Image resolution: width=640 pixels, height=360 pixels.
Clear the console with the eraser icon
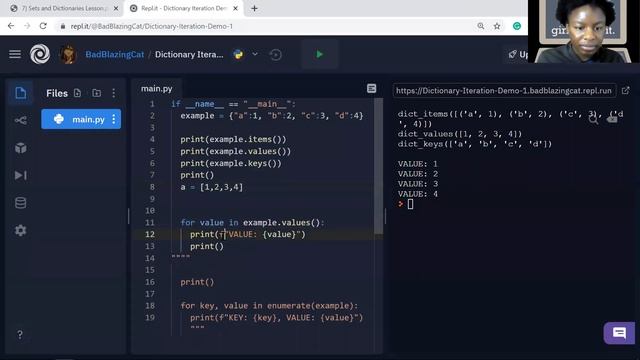(x=612, y=119)
